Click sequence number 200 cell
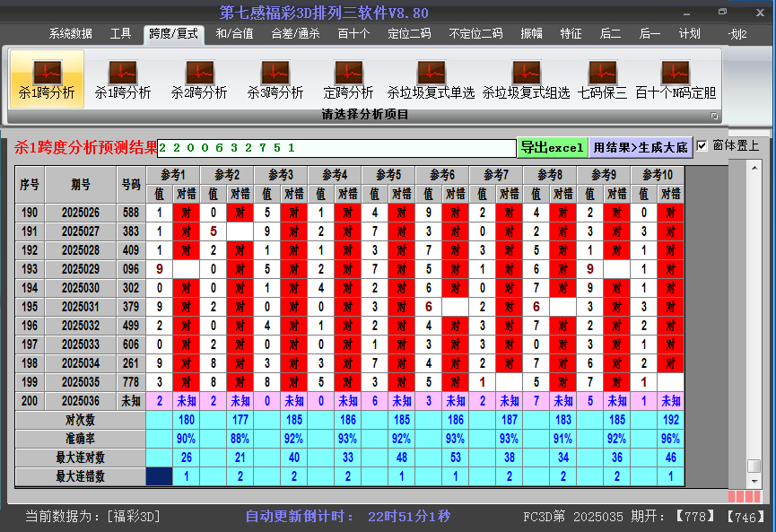776x532 pixels. tap(30, 401)
